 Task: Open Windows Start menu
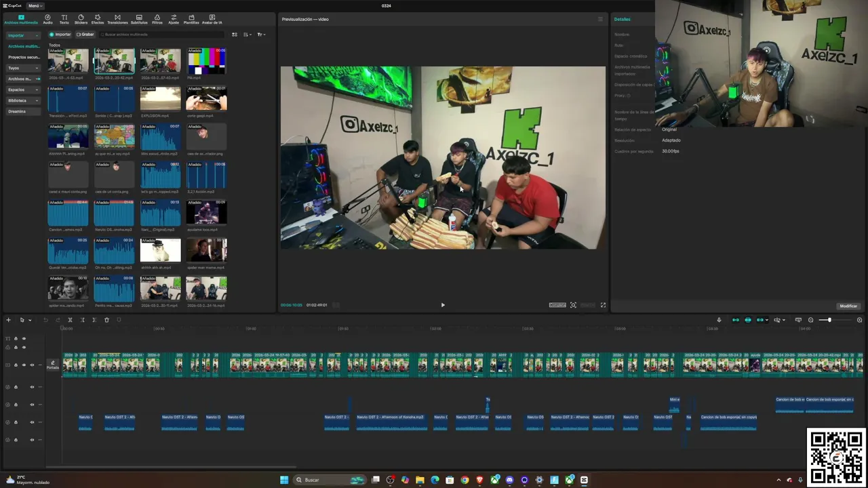pyautogui.click(x=284, y=480)
